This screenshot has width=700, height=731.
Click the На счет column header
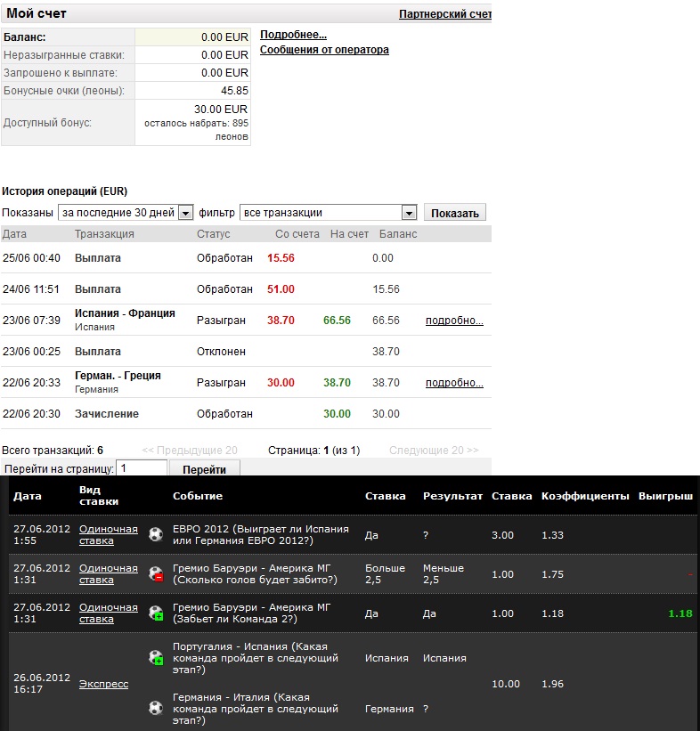click(x=349, y=234)
